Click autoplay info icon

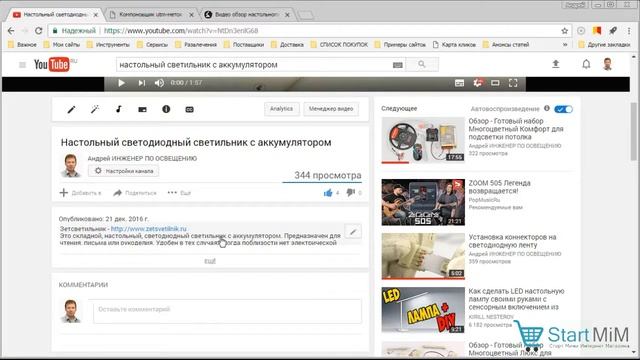[547, 108]
